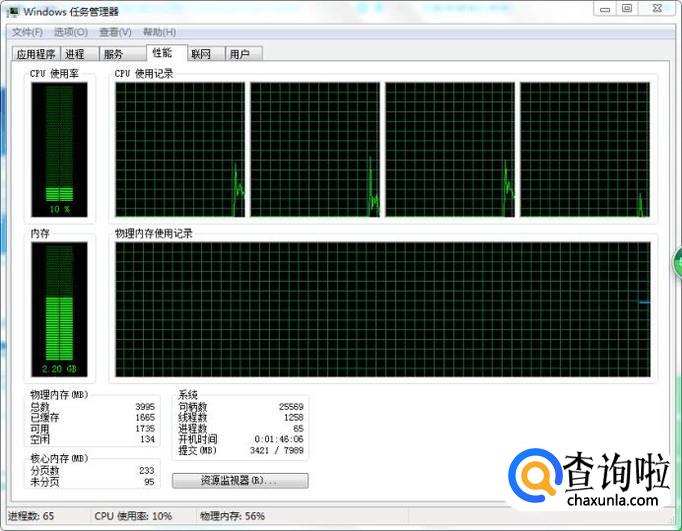682x531 pixels.
Task: Click the 提交(MB) value 3421 / 7989
Action: 277,451
